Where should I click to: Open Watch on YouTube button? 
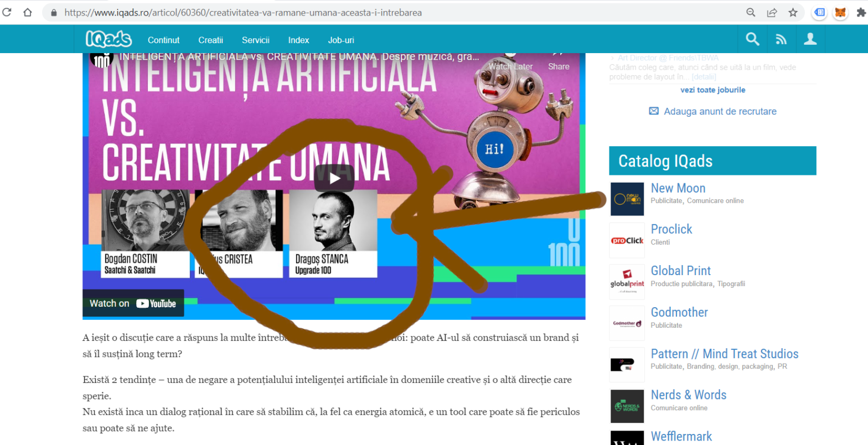point(133,303)
